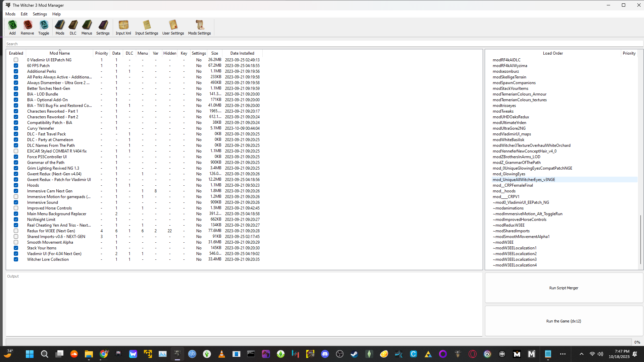Sort list by Mod Name column
The width and height of the screenshot is (644, 362).
click(x=60, y=53)
